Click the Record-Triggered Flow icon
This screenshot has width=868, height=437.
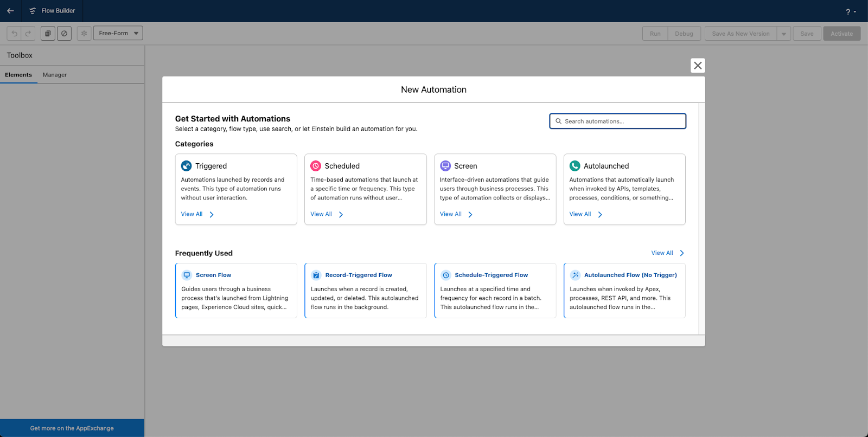click(316, 275)
